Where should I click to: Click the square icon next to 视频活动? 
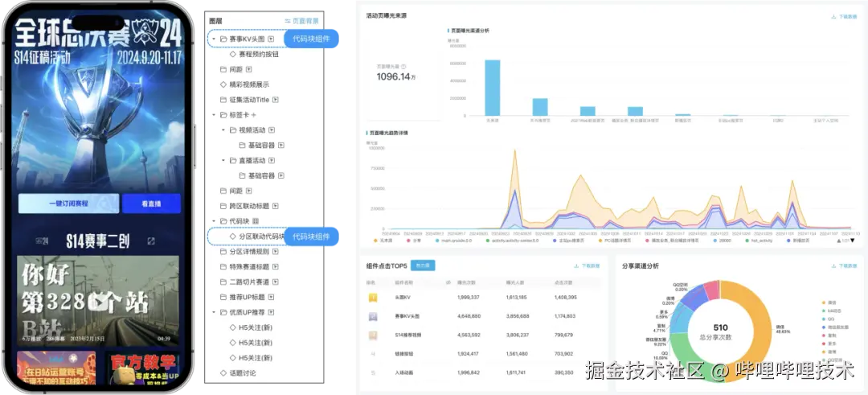click(272, 130)
